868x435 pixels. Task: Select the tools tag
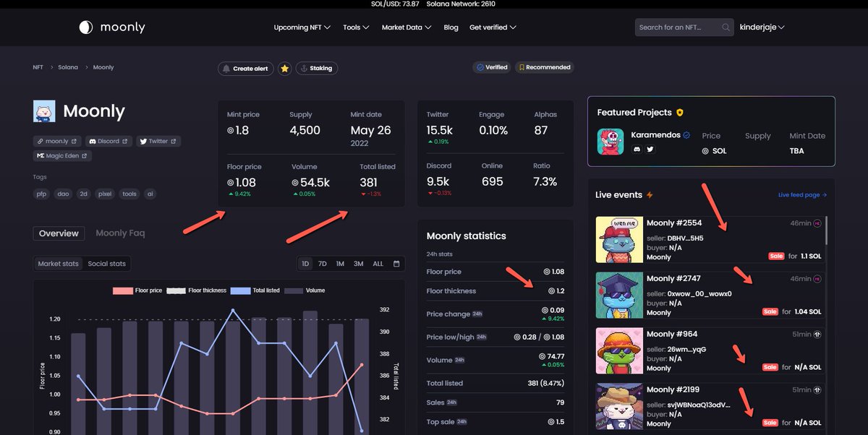point(129,194)
